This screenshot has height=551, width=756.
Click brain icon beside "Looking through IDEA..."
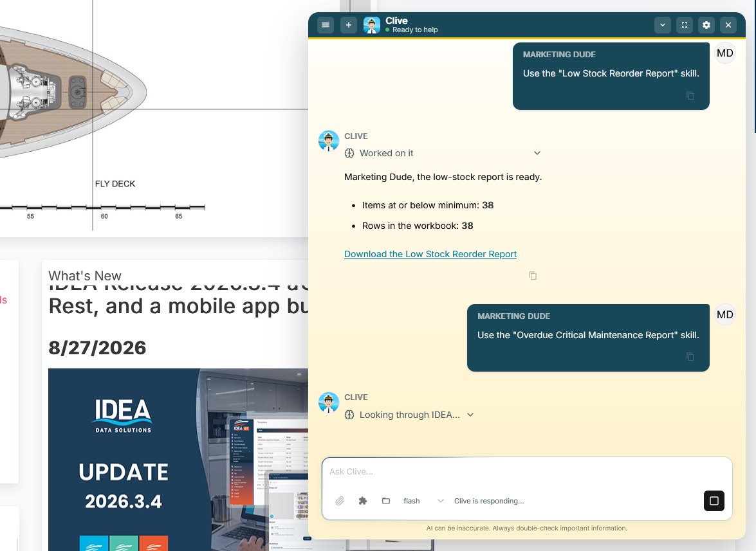pos(349,415)
